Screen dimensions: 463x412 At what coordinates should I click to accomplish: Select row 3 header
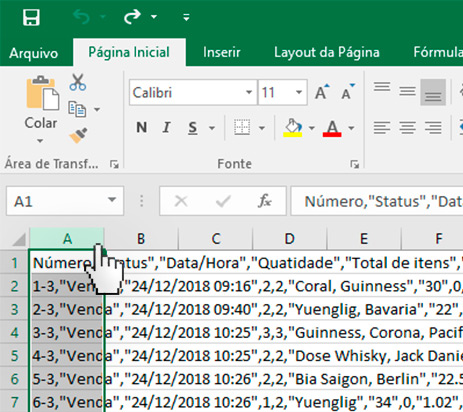(14, 309)
